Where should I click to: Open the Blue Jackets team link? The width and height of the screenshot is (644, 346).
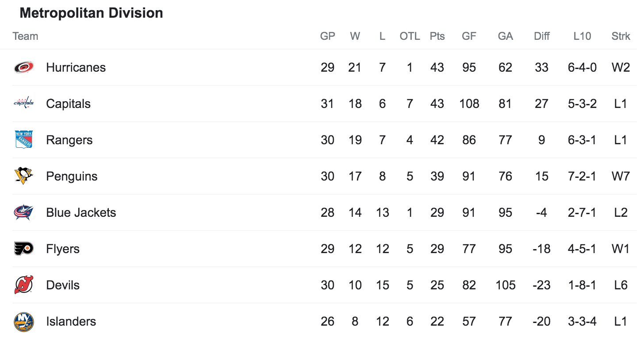click(x=81, y=212)
